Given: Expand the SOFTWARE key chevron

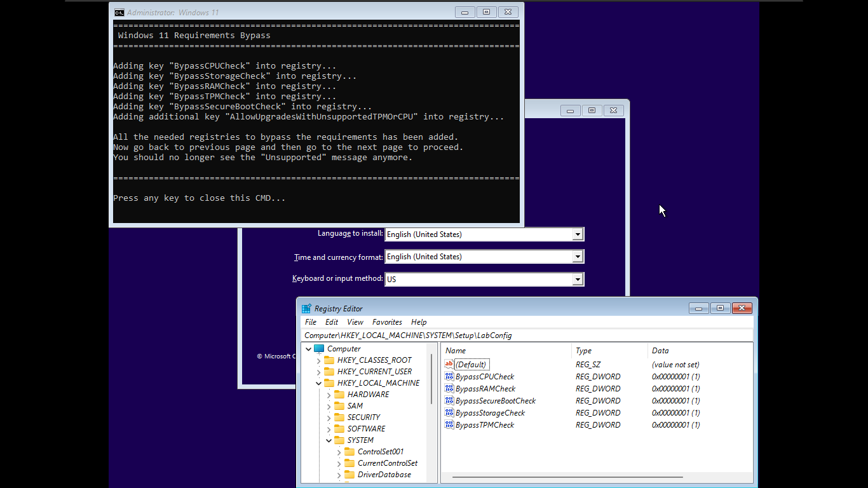Looking at the screenshot, I should [329, 429].
